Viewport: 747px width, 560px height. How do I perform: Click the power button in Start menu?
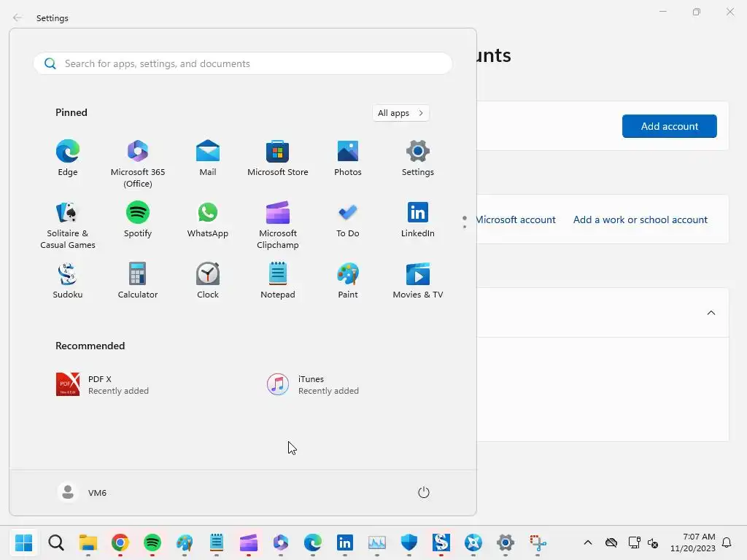click(x=424, y=492)
